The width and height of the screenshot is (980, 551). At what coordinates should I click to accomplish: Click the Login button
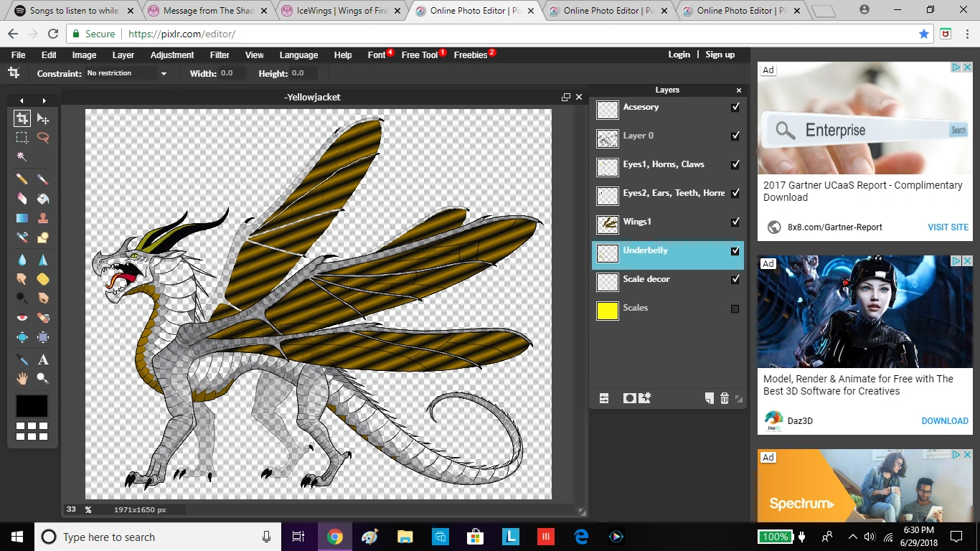[x=679, y=55]
